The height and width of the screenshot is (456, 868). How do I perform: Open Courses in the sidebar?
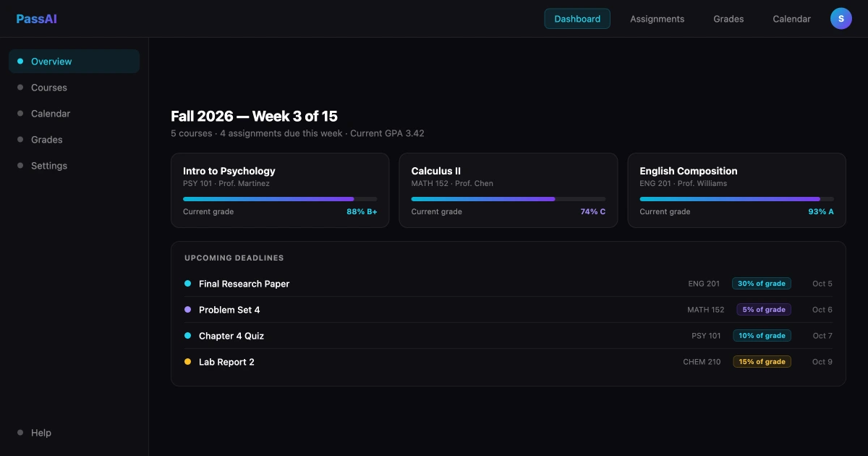(x=74, y=88)
